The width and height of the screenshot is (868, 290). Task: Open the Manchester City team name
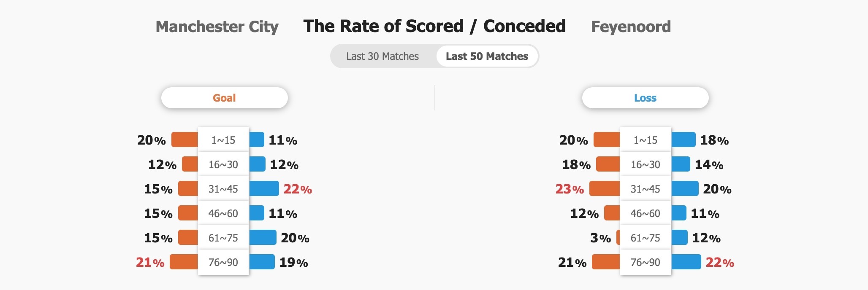[x=217, y=27]
